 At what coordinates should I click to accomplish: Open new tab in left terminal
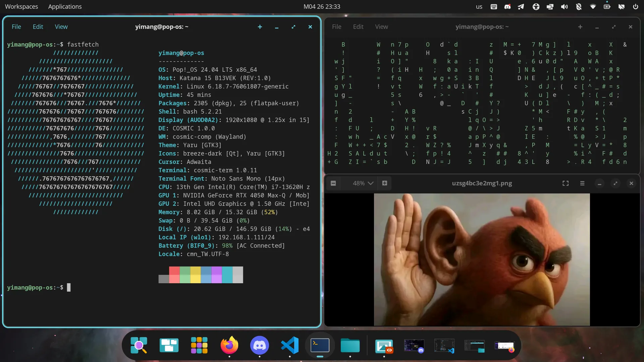[260, 27]
